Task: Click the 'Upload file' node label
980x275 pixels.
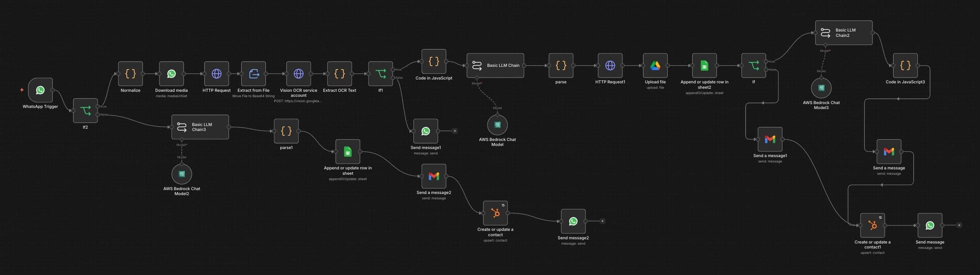Action: pos(655,82)
